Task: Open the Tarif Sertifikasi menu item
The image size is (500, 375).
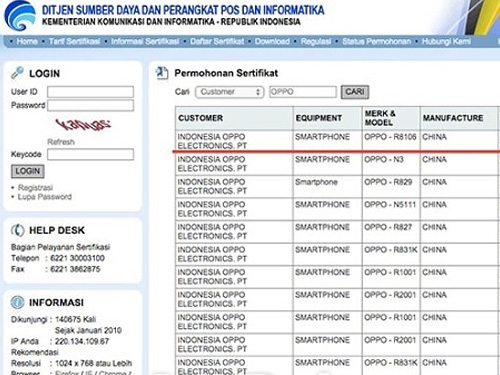Action: coord(74,41)
